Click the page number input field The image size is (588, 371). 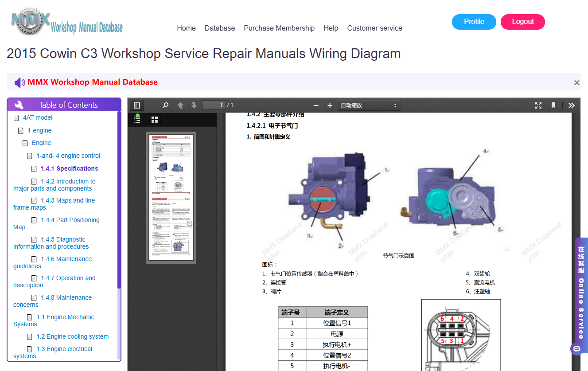(x=214, y=105)
